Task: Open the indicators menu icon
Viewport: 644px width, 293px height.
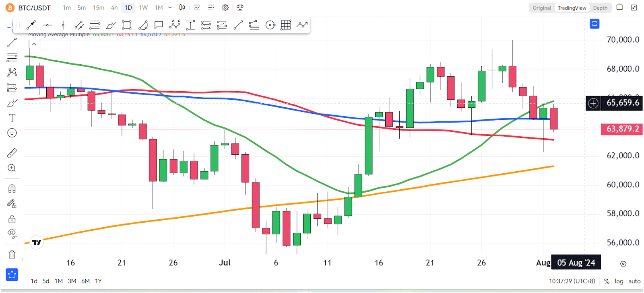Action: coord(197,7)
